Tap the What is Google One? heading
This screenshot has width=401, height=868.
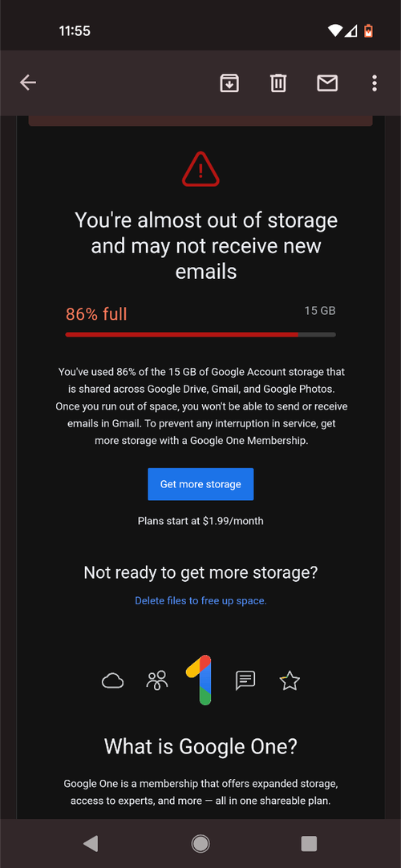(x=200, y=747)
